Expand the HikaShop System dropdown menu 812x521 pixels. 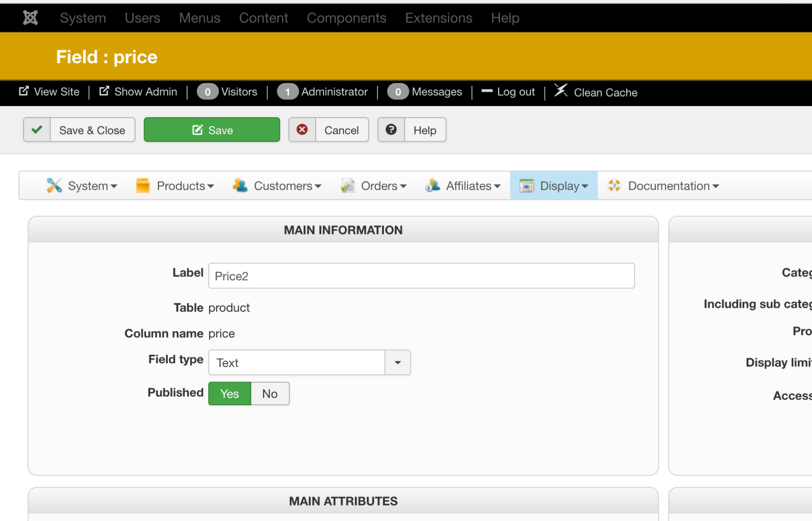[82, 186]
